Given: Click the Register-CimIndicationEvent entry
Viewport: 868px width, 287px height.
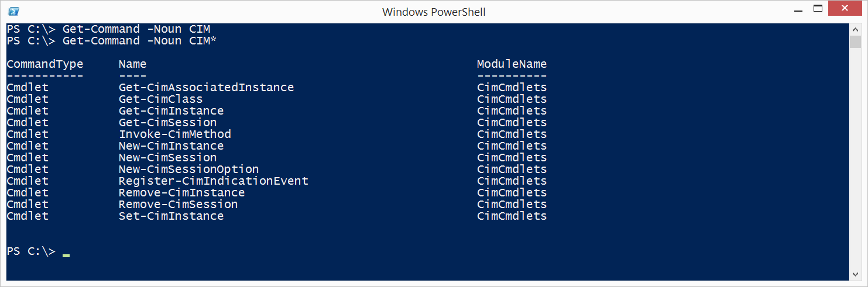Looking at the screenshot, I should 213,181.
